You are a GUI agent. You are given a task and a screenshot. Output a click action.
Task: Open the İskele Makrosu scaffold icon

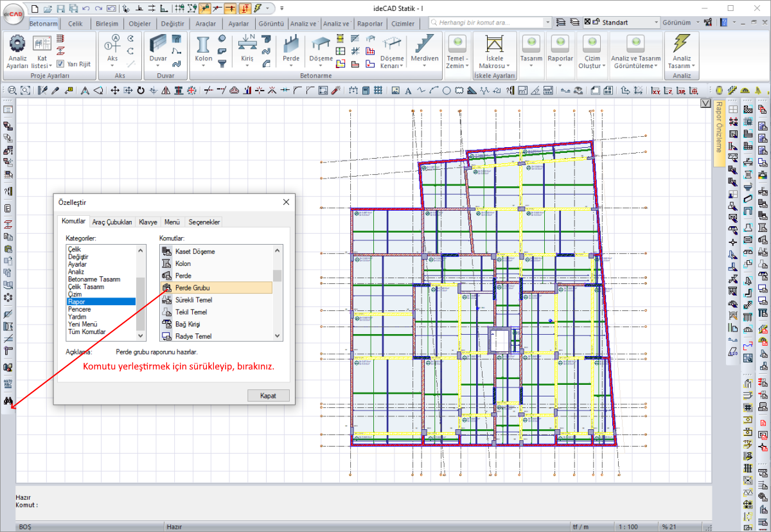494,45
